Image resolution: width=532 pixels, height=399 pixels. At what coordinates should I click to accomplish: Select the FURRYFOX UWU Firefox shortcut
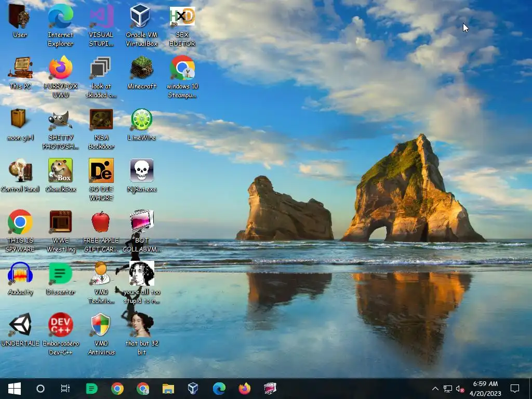click(x=60, y=77)
